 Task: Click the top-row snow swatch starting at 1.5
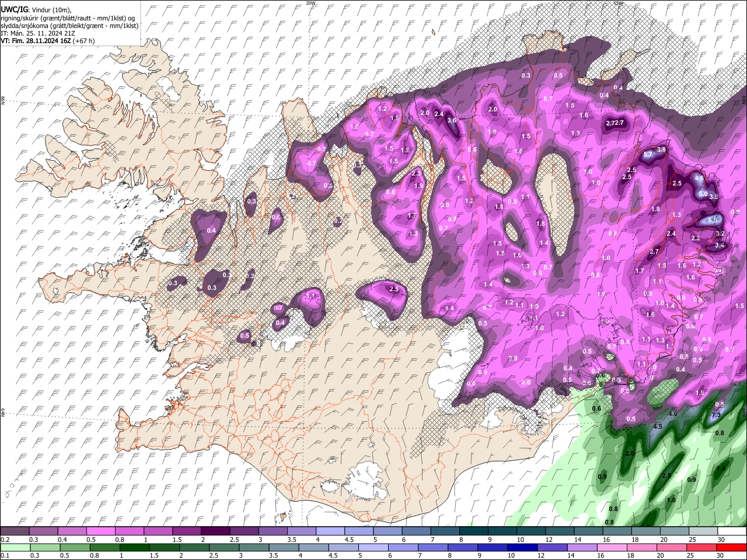point(187,531)
